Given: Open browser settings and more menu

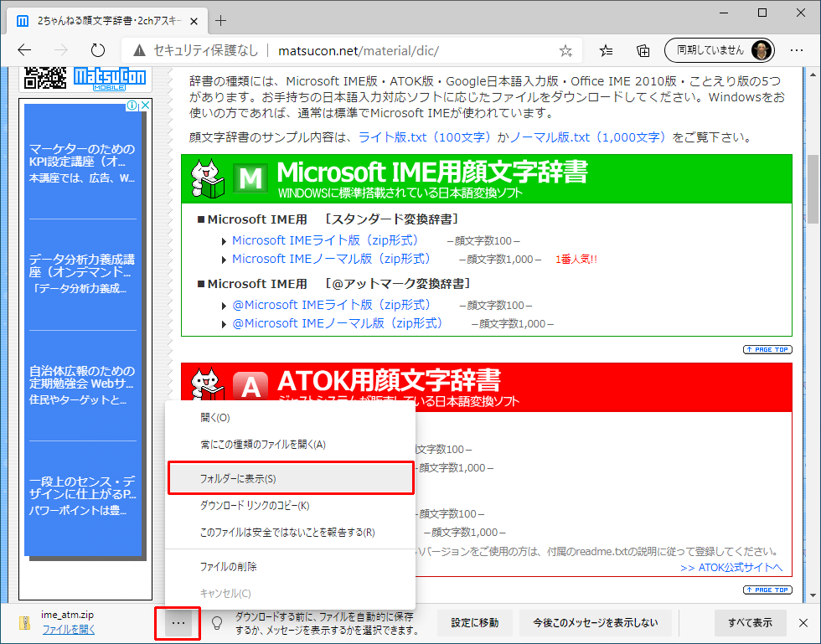Looking at the screenshot, I should click(x=797, y=51).
